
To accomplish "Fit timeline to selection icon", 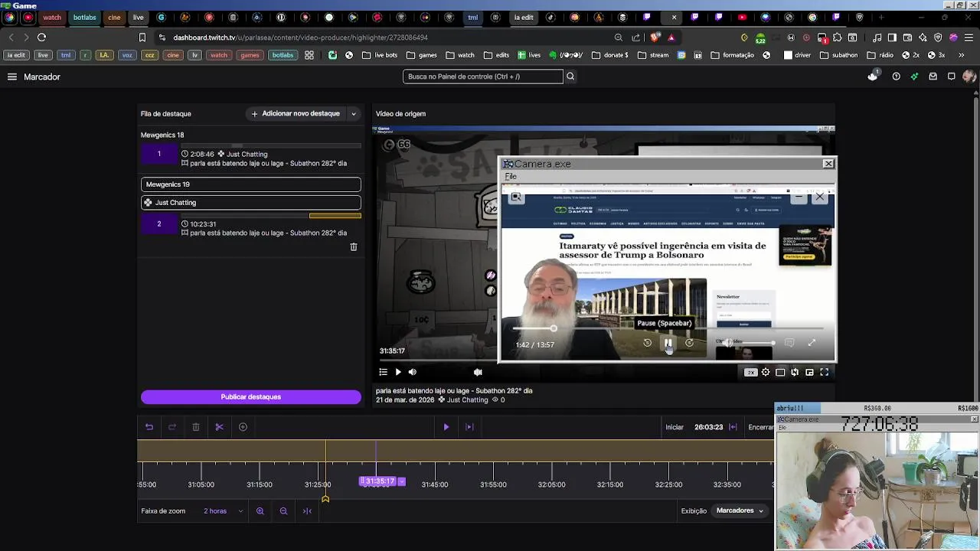I will [307, 511].
